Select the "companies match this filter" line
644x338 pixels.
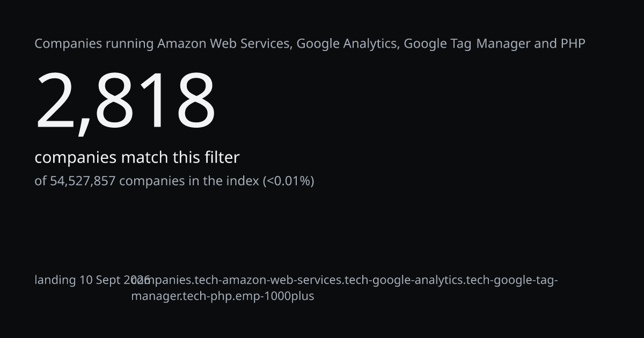[137, 158]
